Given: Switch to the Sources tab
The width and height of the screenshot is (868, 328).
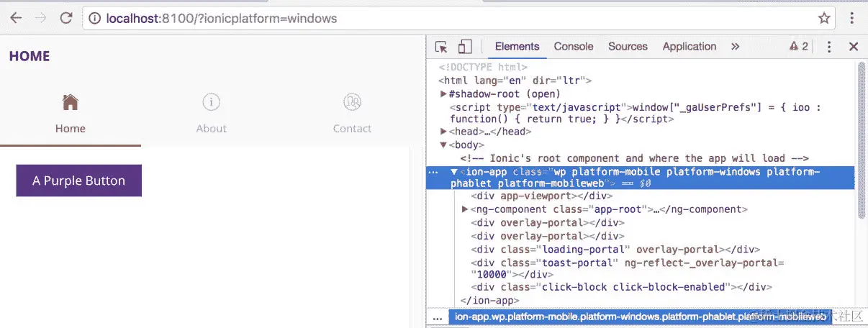Looking at the screenshot, I should coord(628,47).
